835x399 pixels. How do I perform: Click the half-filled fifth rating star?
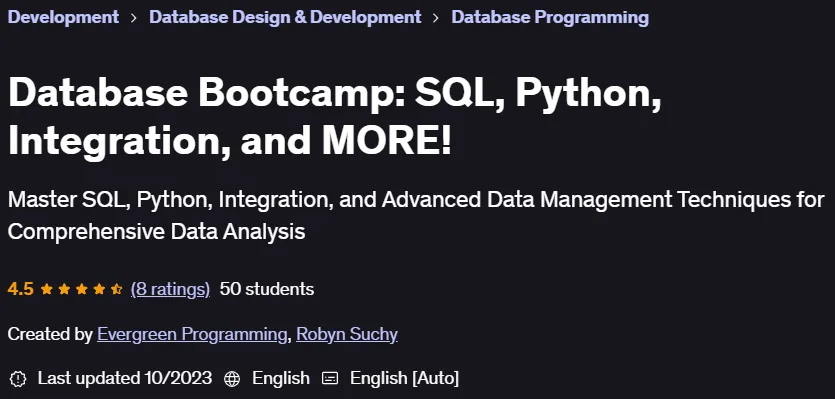117,289
